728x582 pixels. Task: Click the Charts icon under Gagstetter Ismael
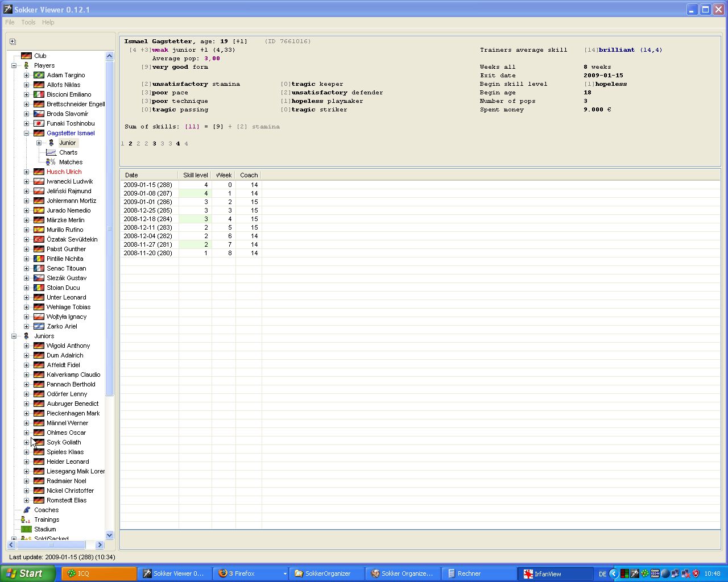[x=51, y=152]
